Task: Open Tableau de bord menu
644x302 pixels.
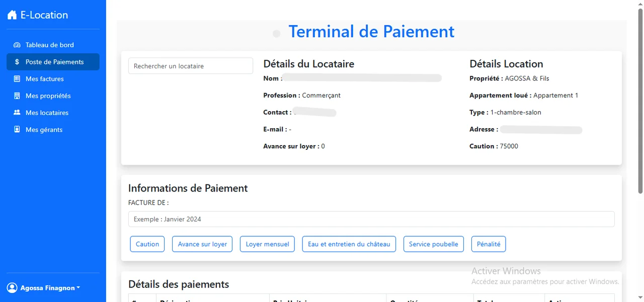Action: pos(53,45)
